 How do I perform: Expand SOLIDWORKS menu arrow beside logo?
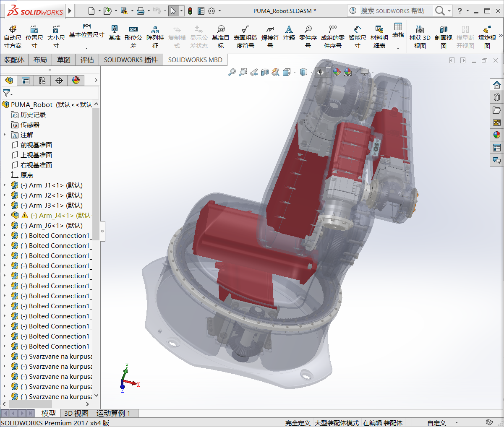(70, 11)
